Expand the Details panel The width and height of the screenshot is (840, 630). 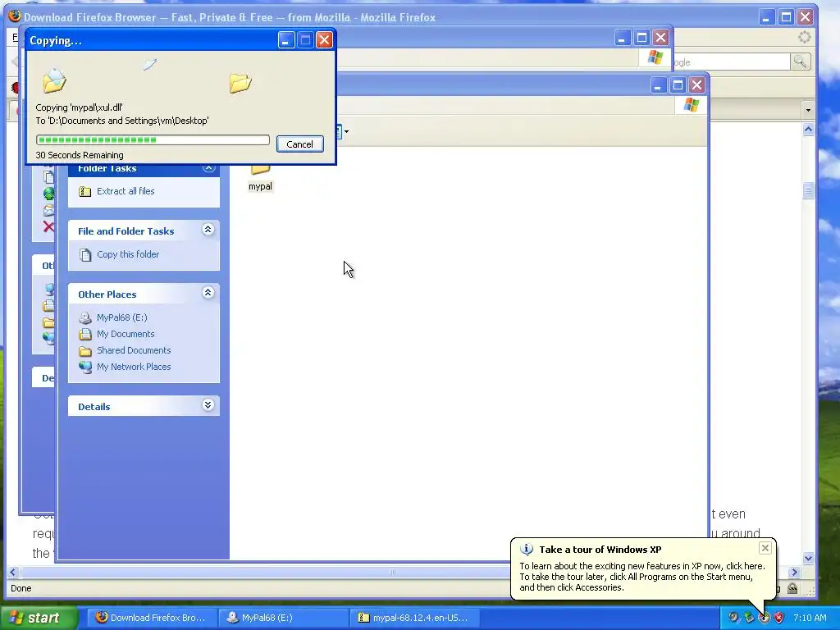[208, 405]
